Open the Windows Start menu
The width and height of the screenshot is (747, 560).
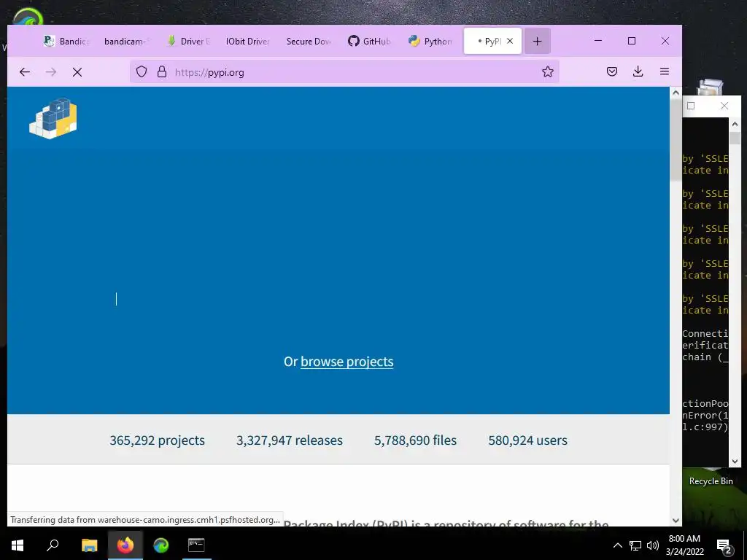coord(18,545)
